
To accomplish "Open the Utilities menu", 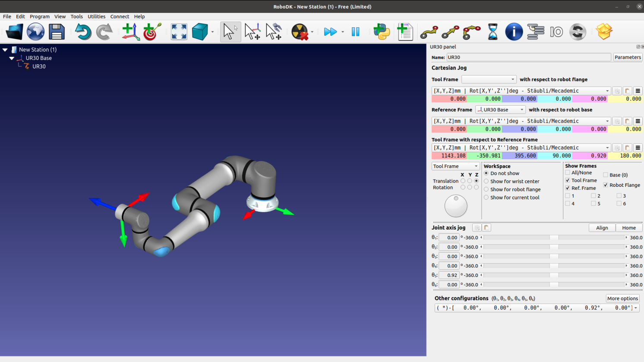I will click(96, 16).
